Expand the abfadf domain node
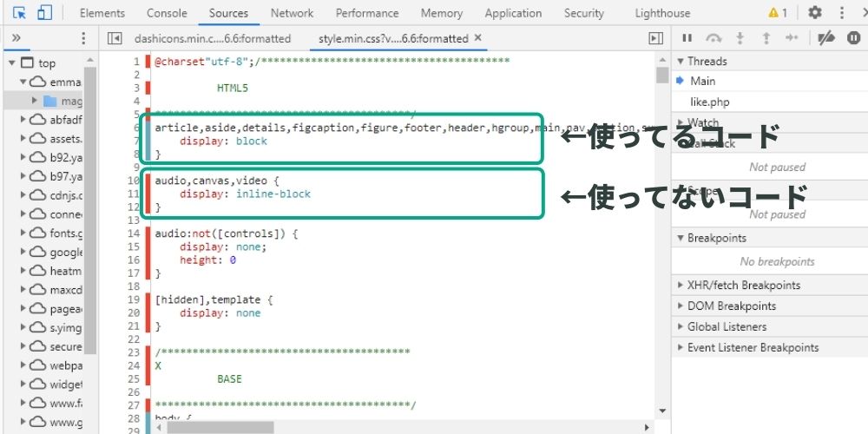The image size is (868, 434). pos(23,119)
